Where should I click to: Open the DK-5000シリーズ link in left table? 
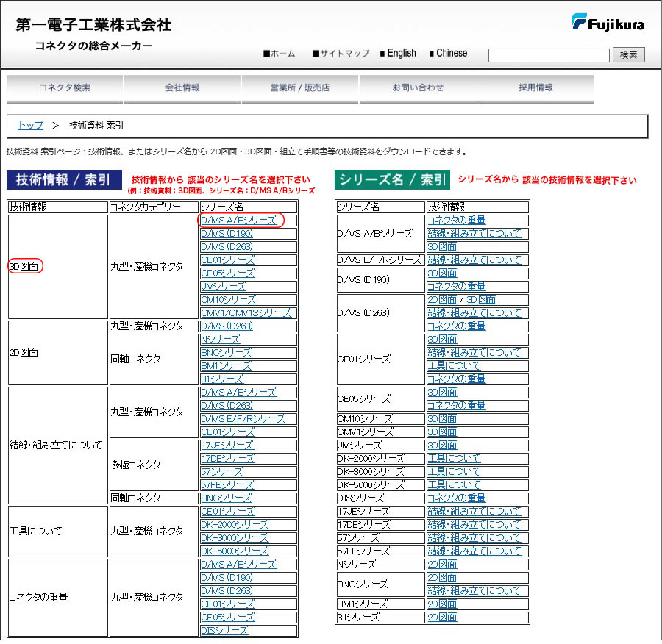[235, 551]
